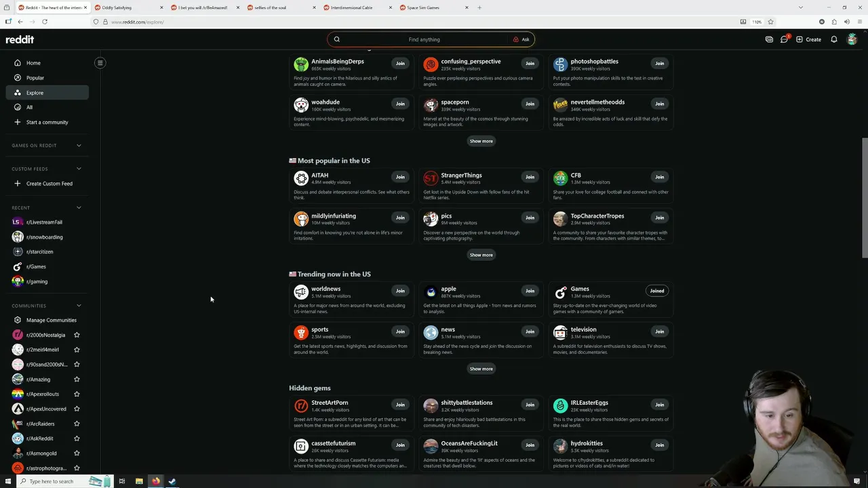Favorite r/90sand2000sN... with its star
Viewport: 868px width, 488px height.
[77, 365]
